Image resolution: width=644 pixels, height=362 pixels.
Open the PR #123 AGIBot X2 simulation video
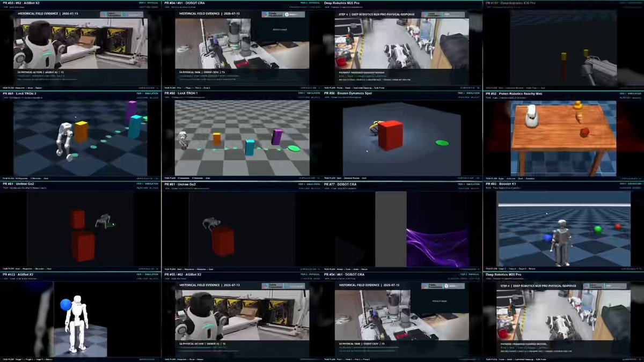(x=80, y=317)
